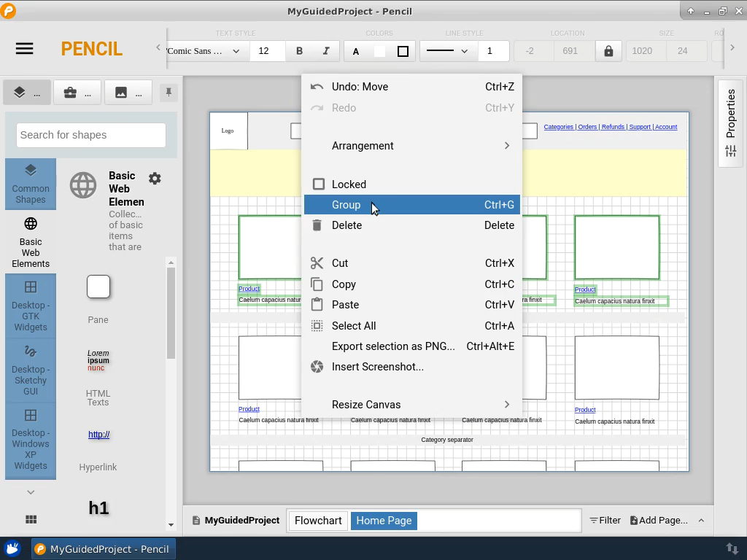Open the line style dropdown
Screen dimensions: 747x560
click(x=447, y=51)
